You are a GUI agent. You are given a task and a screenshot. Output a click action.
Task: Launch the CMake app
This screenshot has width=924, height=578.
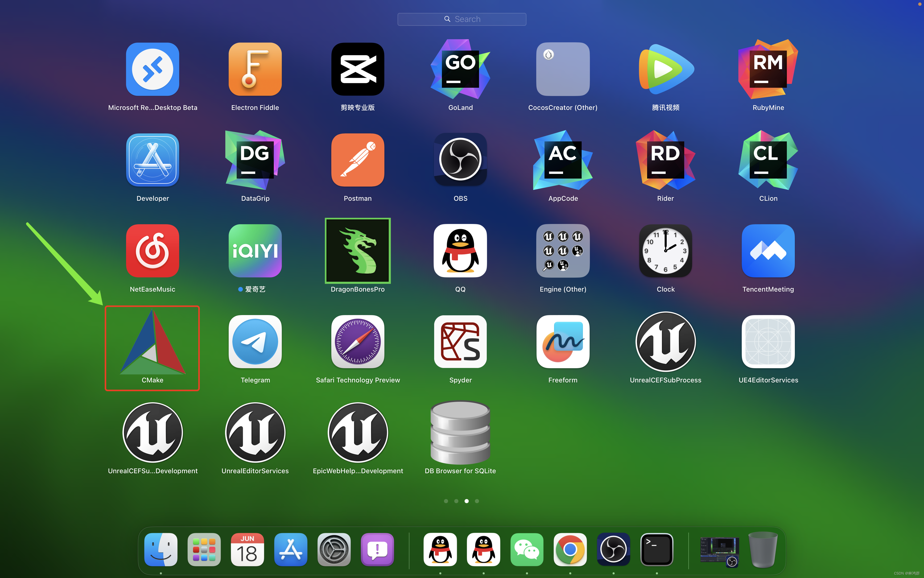pos(152,342)
